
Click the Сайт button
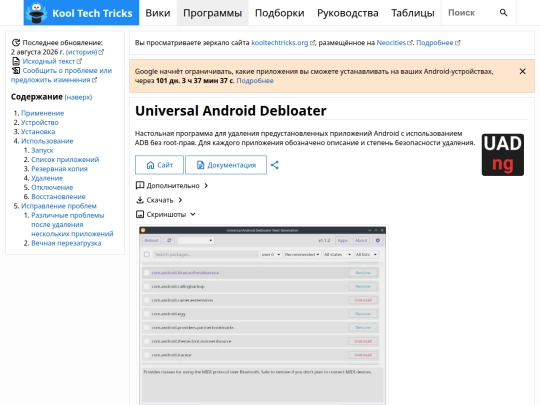[x=159, y=165]
